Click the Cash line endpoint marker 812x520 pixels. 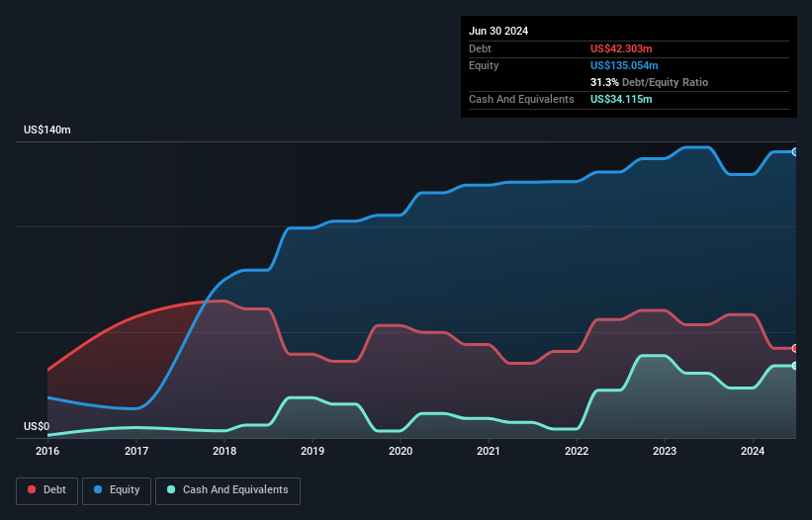tap(794, 366)
